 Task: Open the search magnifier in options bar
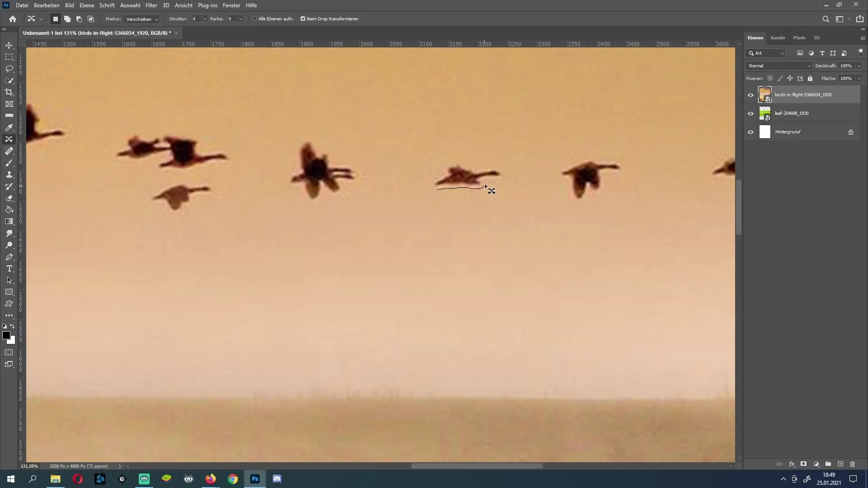[x=826, y=19]
